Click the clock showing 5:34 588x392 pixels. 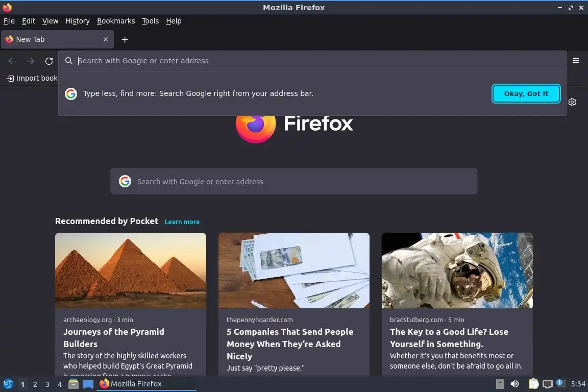(x=578, y=384)
